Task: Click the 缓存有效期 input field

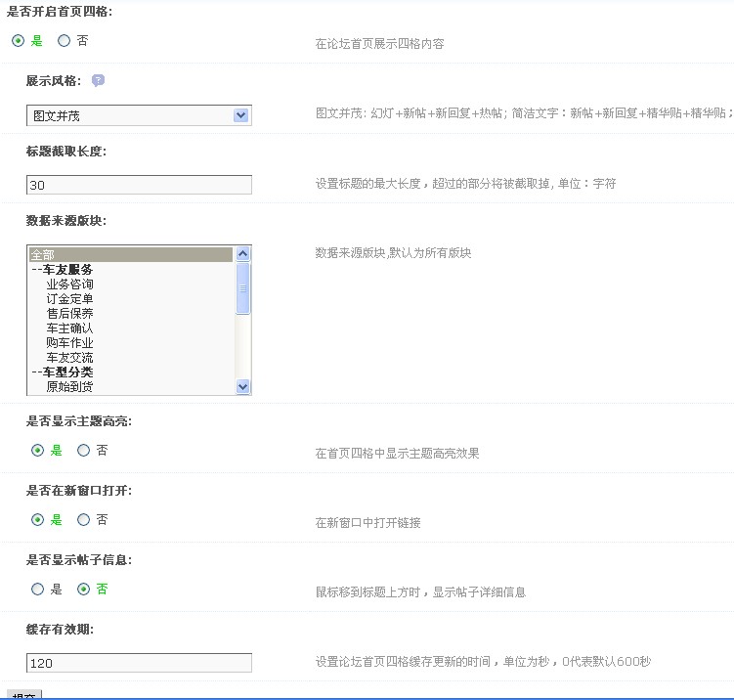Action: (x=139, y=663)
